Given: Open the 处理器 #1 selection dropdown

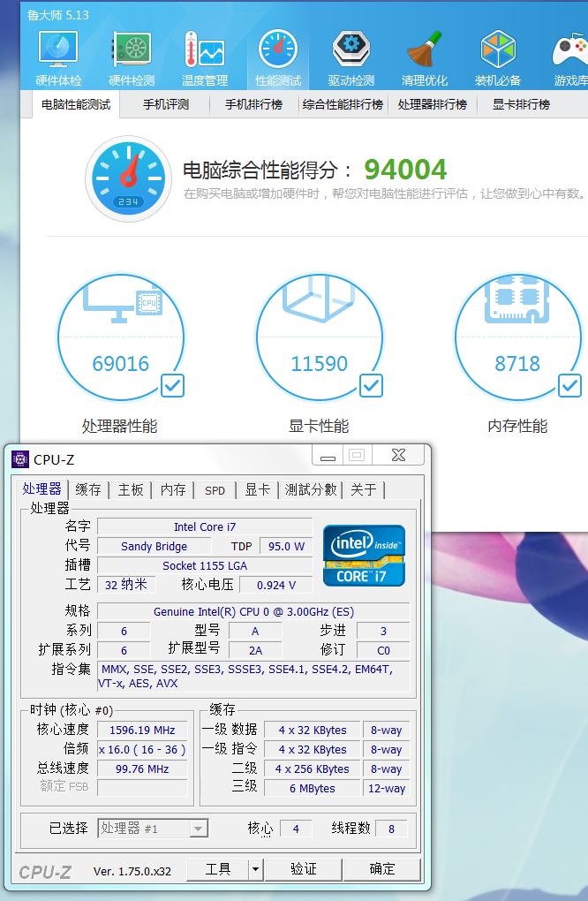Looking at the screenshot, I should point(152,828).
